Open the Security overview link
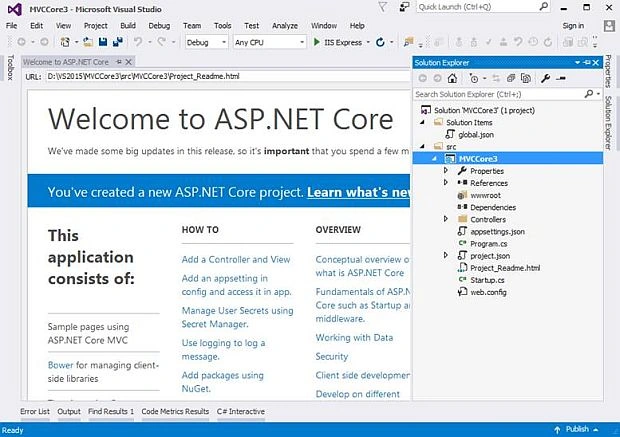Screen dimensions: 620x437 click(x=332, y=356)
